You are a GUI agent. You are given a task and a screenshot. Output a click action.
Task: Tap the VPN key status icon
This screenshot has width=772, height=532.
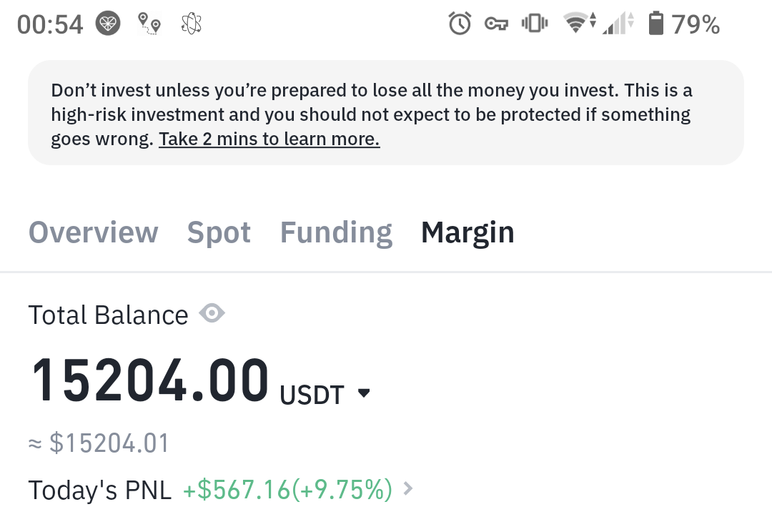coord(496,24)
